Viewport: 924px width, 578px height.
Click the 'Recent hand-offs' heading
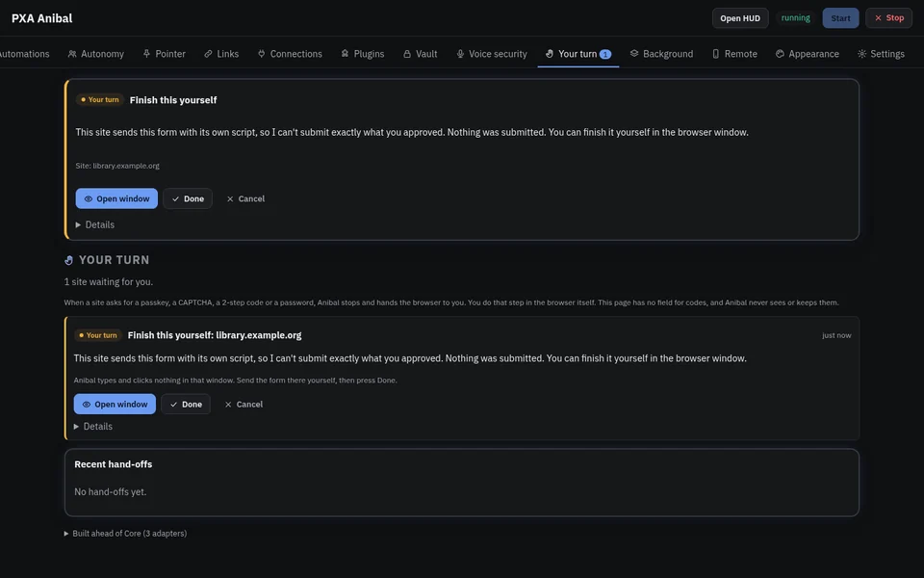[x=114, y=464]
